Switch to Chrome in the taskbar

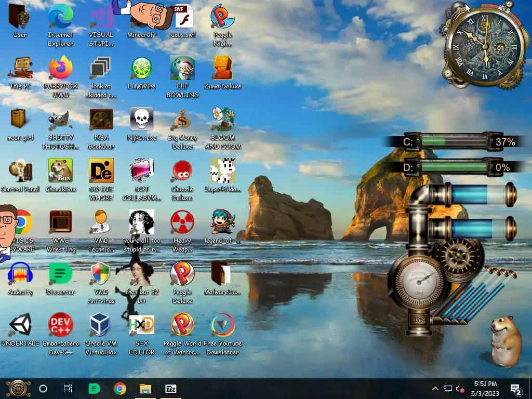120,389
